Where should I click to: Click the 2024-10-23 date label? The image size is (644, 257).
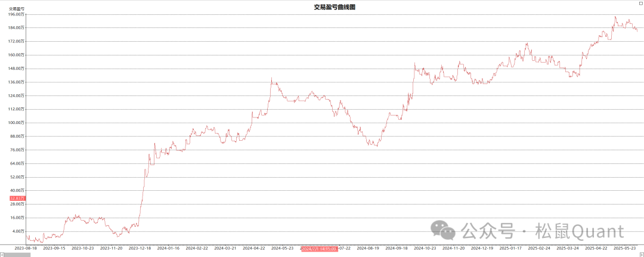pyautogui.click(x=426, y=248)
